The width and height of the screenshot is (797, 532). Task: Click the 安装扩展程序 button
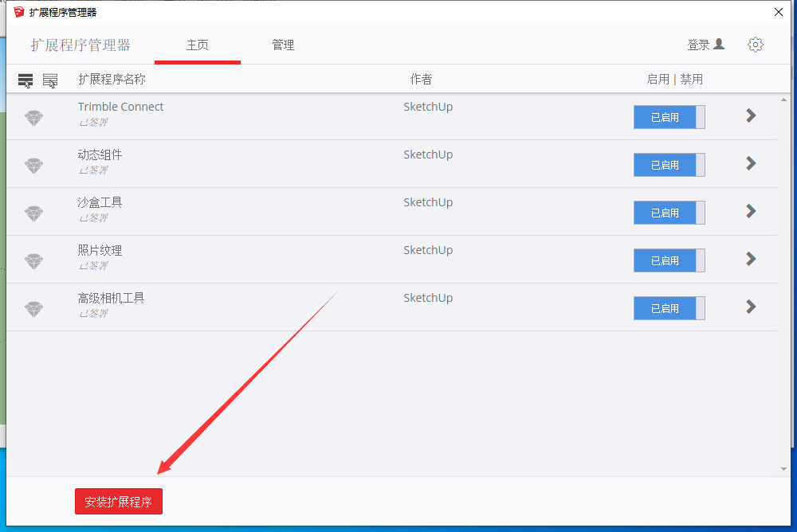tap(119, 502)
